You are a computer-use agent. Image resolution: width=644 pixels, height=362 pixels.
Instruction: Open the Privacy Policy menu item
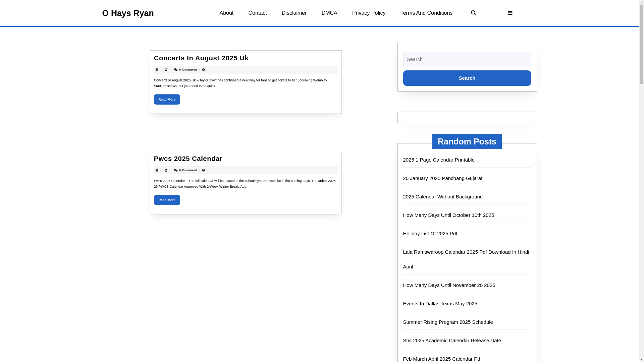(x=369, y=13)
